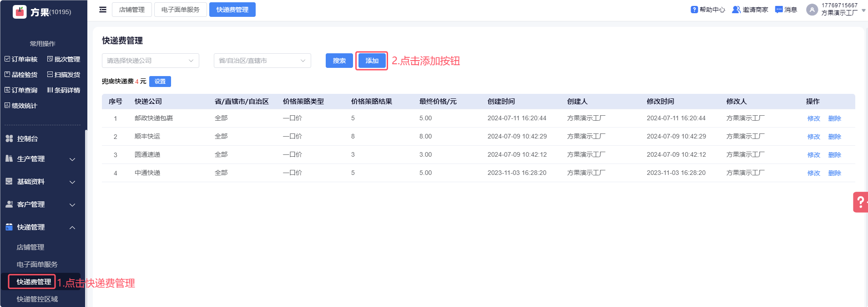Click the 方果 apple logo

pyautogui.click(x=20, y=12)
